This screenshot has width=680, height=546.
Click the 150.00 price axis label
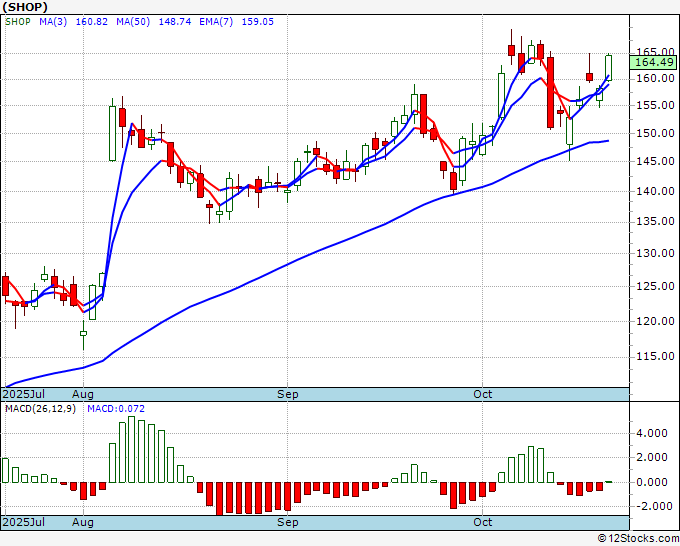tap(655, 133)
